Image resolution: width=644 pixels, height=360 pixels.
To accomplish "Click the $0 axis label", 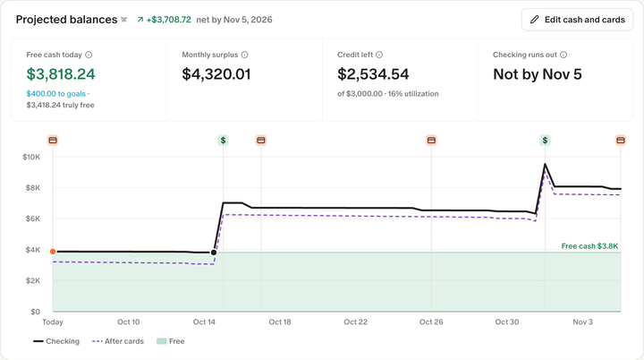I will point(35,312).
